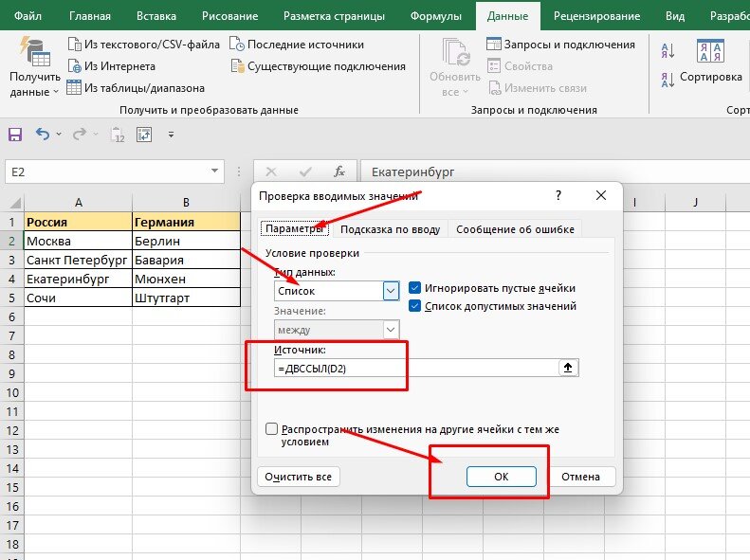
Task: Expand the Тип данных Список dropdown
Action: pos(391,291)
